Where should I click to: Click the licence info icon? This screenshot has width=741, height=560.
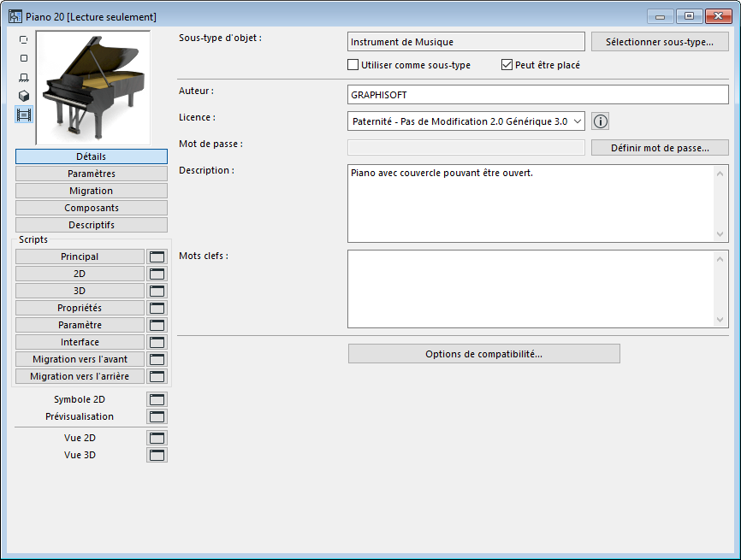(600, 121)
